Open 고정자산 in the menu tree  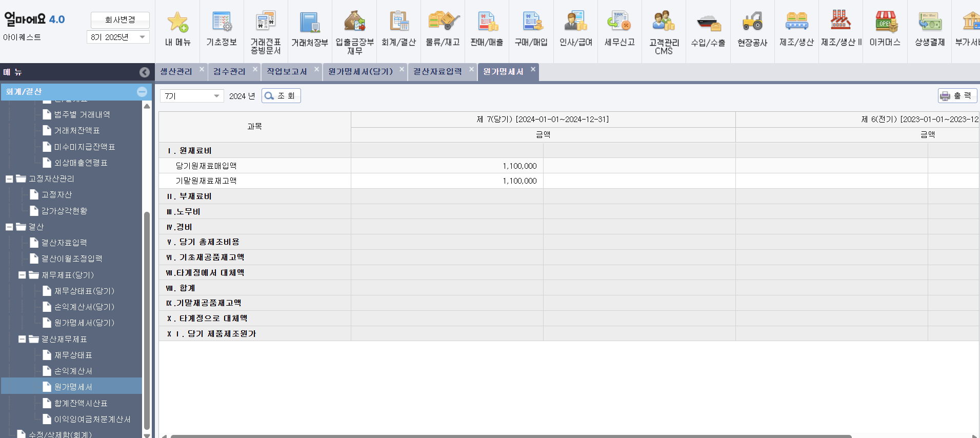tap(56, 195)
